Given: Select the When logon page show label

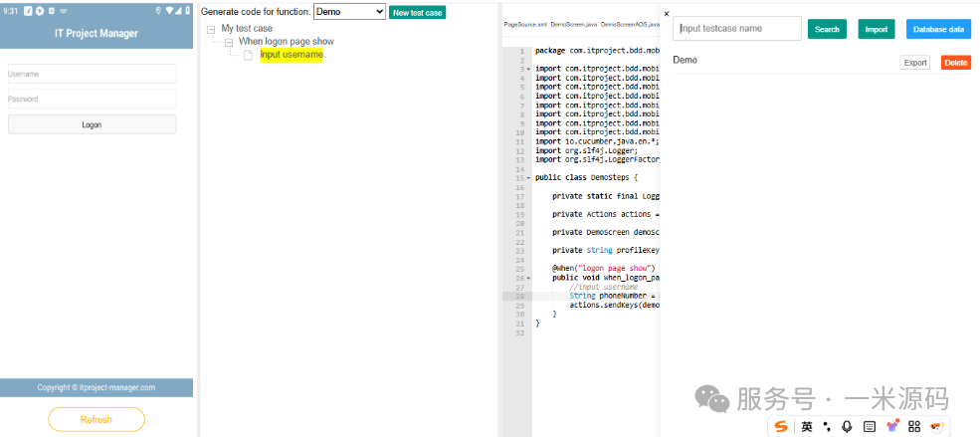Looking at the screenshot, I should point(287,42).
